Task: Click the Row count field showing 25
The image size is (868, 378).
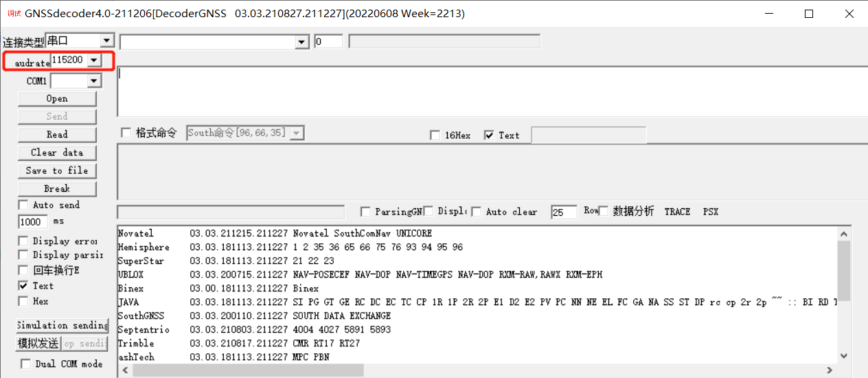Action: [564, 212]
